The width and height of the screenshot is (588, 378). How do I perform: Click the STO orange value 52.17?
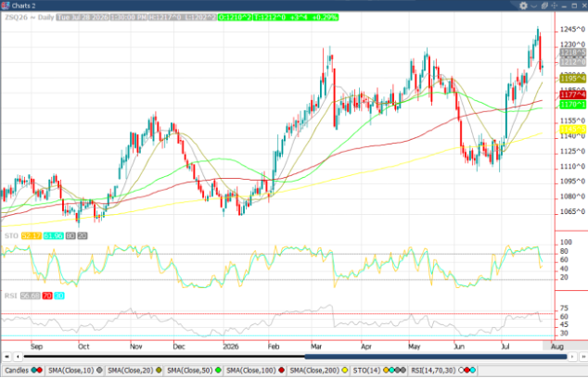click(32, 235)
